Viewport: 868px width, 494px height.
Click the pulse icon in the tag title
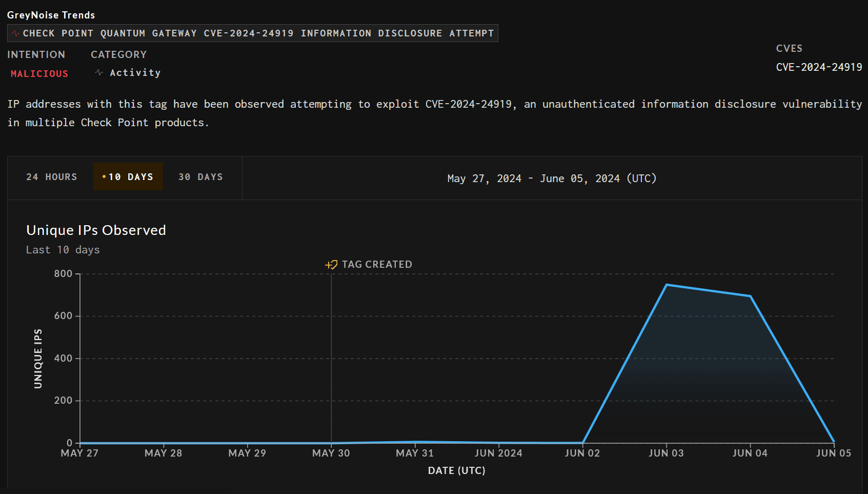tap(15, 34)
